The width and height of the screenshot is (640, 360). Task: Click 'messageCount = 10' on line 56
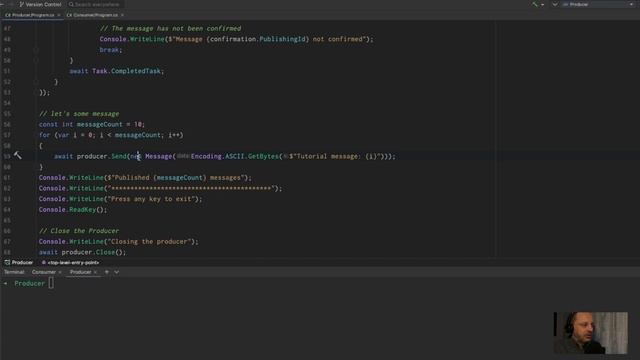coord(110,124)
